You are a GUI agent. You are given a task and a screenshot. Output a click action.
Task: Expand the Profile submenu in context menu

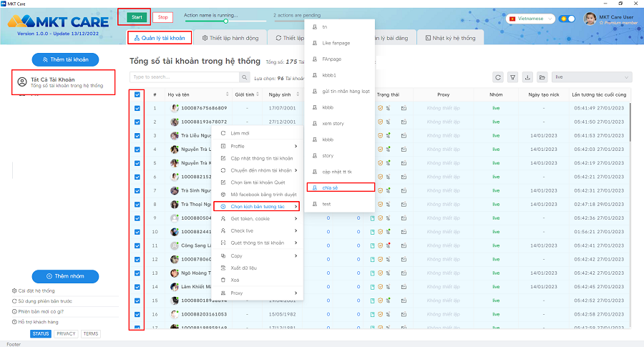[258, 146]
